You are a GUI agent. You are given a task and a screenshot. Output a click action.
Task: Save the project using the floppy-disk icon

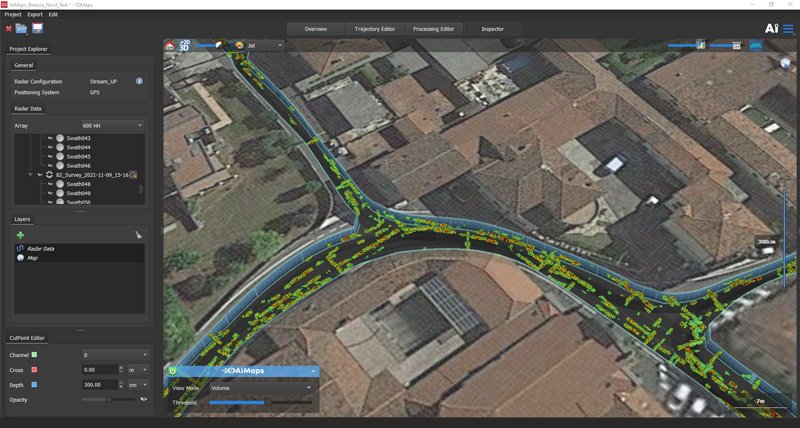point(37,28)
